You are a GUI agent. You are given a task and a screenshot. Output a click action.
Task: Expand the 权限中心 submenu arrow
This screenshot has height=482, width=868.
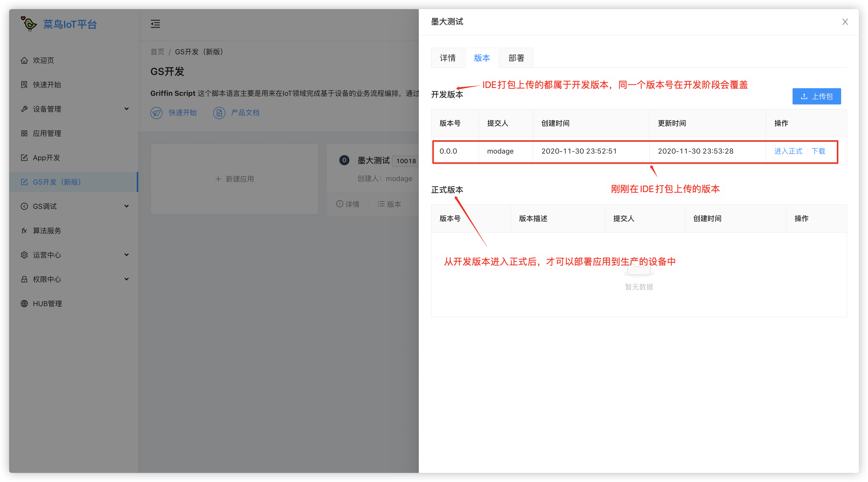click(126, 279)
